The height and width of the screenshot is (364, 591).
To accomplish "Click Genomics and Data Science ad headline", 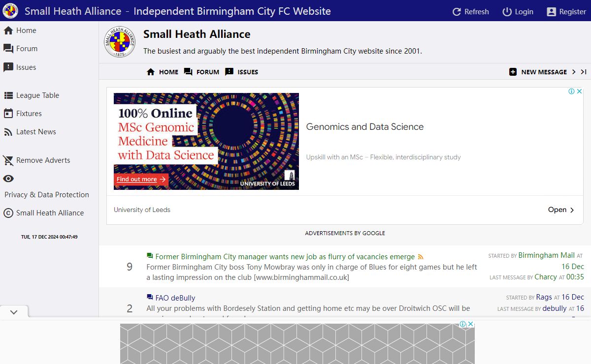I will [x=365, y=127].
